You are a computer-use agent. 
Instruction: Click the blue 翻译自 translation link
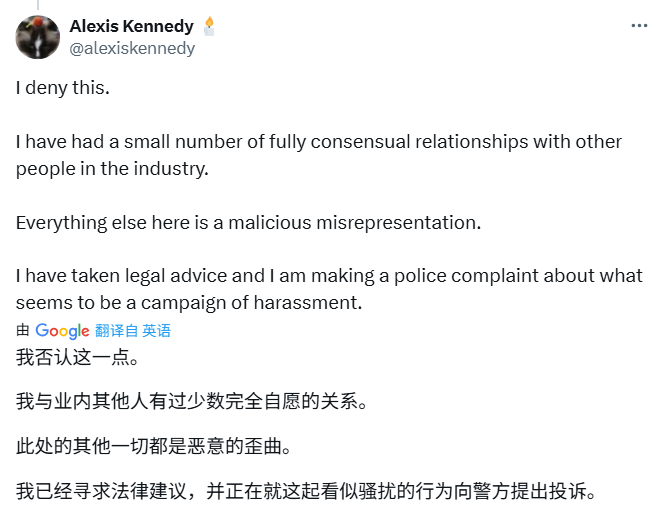click(117, 331)
